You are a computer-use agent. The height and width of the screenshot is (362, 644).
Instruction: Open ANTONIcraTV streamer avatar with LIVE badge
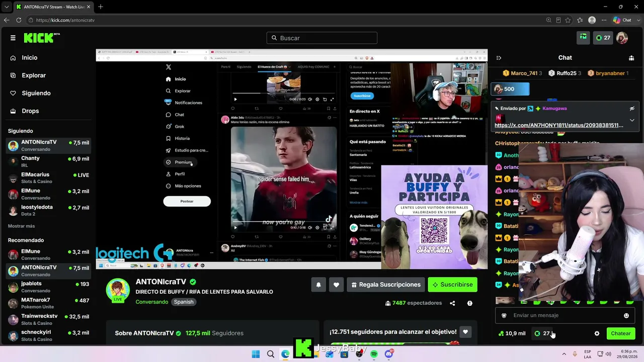pos(118,290)
